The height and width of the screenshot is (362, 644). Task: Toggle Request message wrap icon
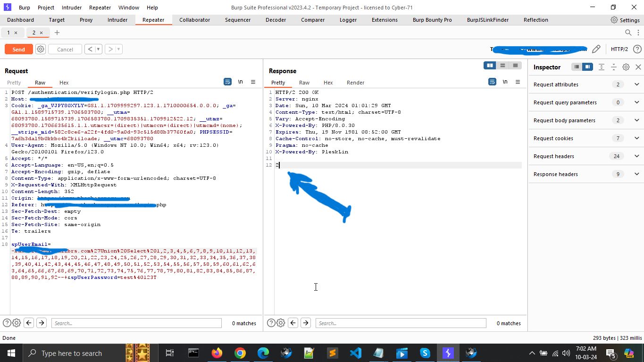tap(227, 82)
